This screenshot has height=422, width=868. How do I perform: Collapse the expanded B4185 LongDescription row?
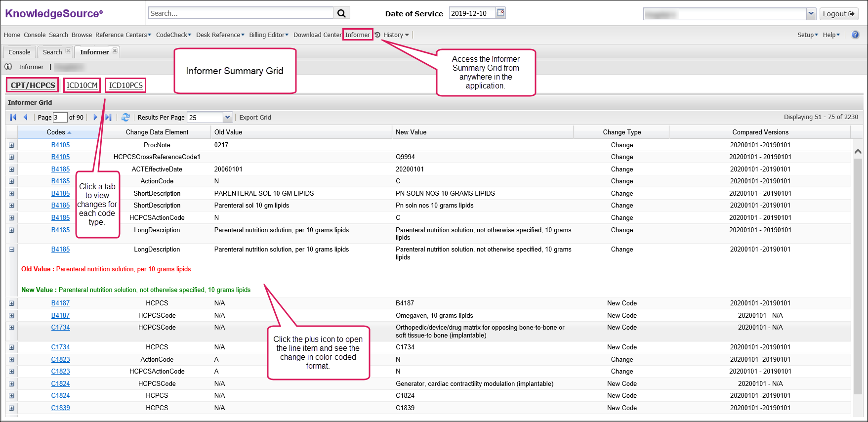tap(11, 250)
